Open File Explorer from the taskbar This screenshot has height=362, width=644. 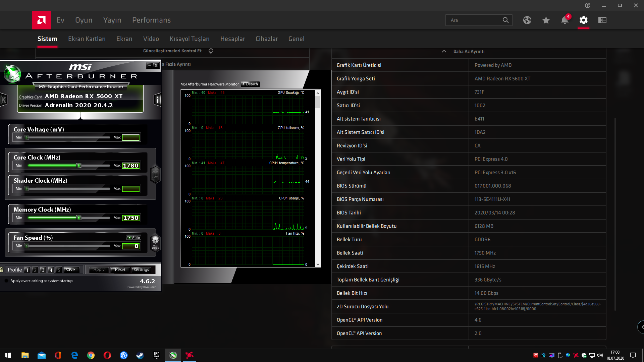pyautogui.click(x=25, y=355)
